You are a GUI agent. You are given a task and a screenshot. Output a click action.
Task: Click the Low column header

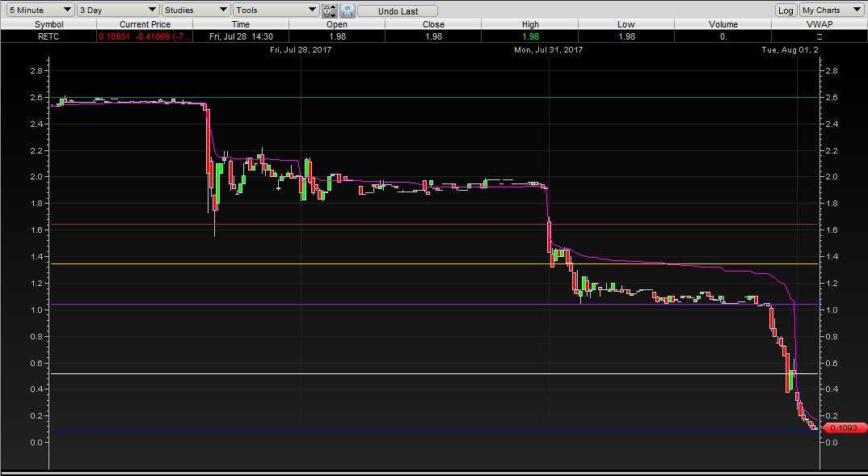click(x=626, y=24)
